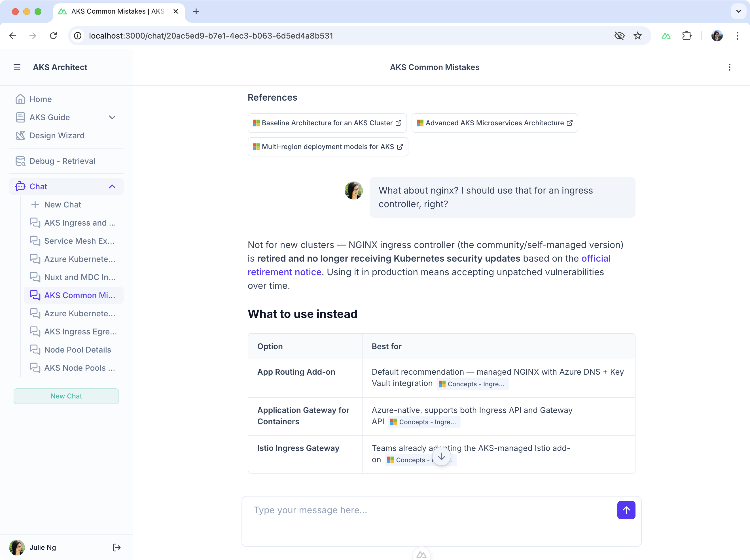Select the Chat sidebar item
The width and height of the screenshot is (750, 560).
coord(66,186)
